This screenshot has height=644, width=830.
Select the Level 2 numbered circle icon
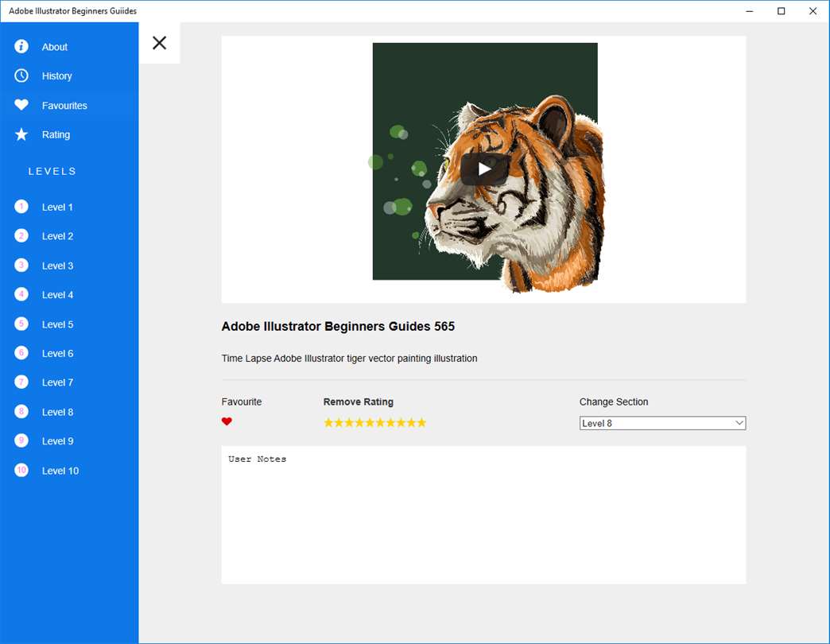(x=21, y=235)
